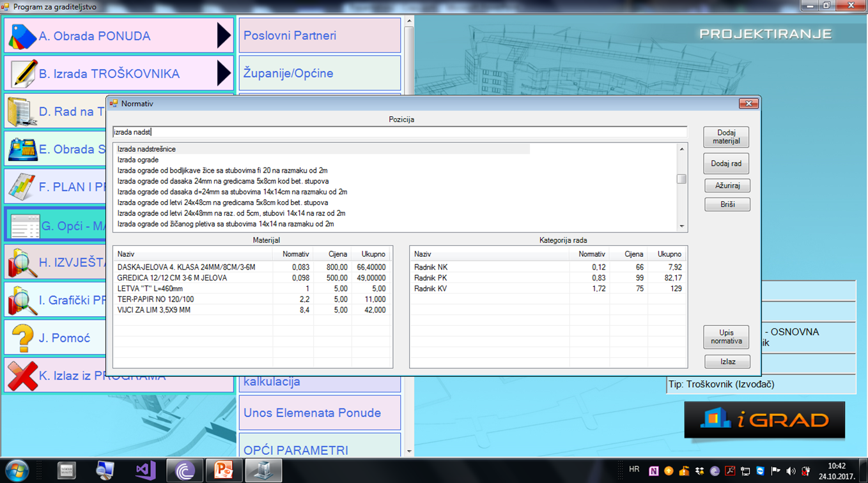The image size is (868, 483).
Task: Click the Upis normativa button
Action: click(726, 337)
